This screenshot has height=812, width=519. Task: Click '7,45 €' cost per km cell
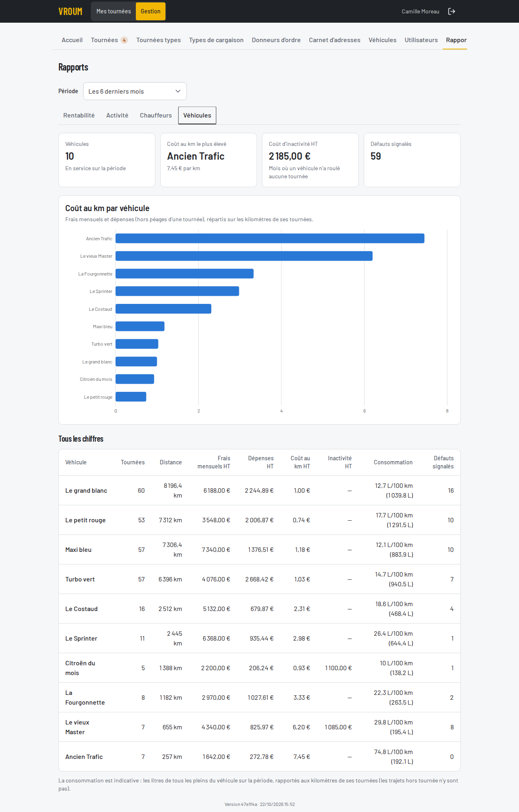click(302, 757)
